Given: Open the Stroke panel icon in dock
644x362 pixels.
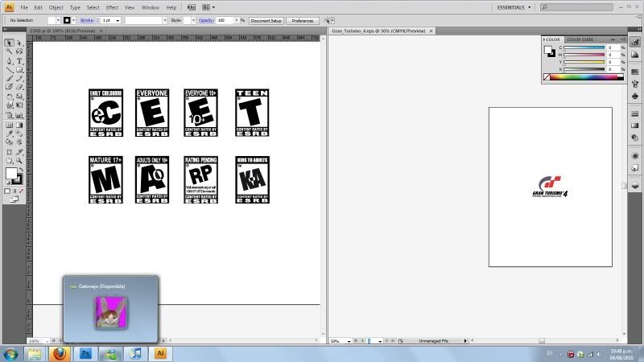Looking at the screenshot, I should coord(635,113).
